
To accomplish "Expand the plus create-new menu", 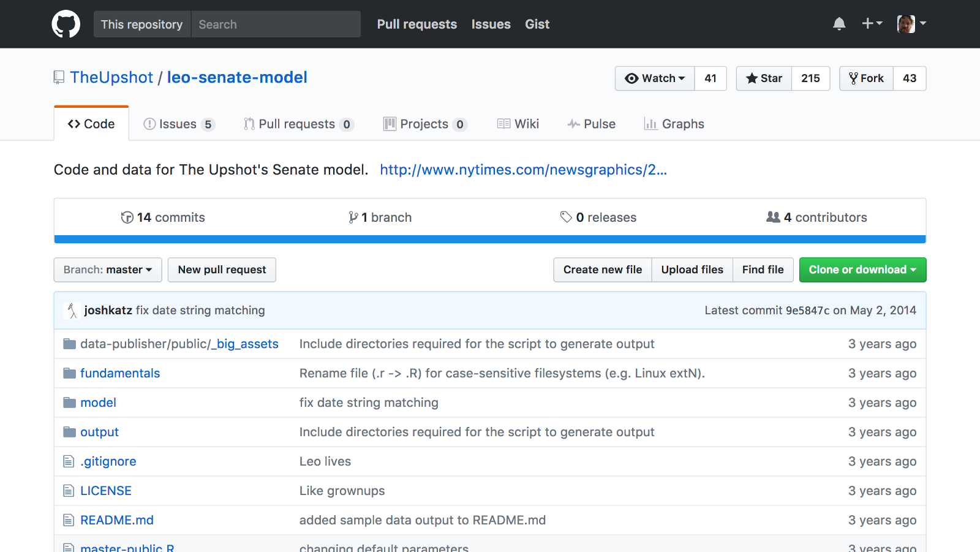I will click(872, 24).
